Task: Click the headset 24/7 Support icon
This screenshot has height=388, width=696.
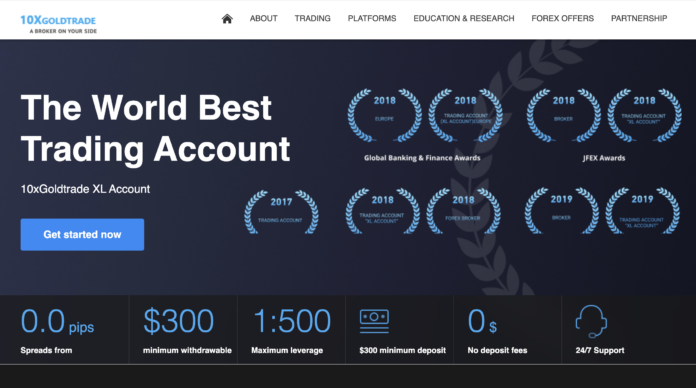Action: pos(591,321)
